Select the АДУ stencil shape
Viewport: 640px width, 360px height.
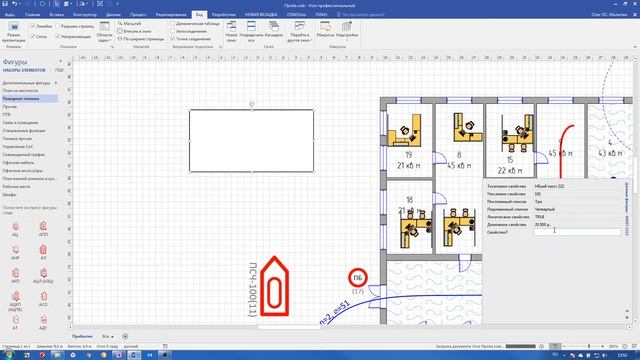point(43,322)
